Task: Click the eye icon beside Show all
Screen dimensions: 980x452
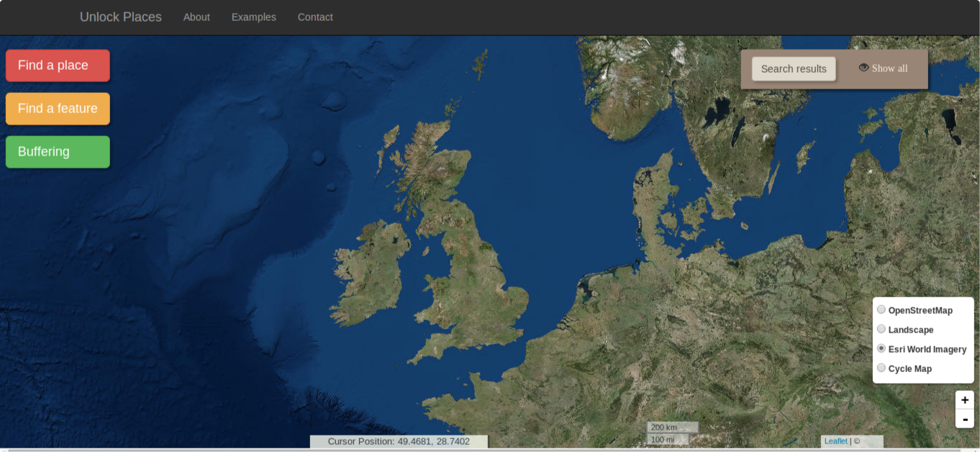Action: click(863, 68)
